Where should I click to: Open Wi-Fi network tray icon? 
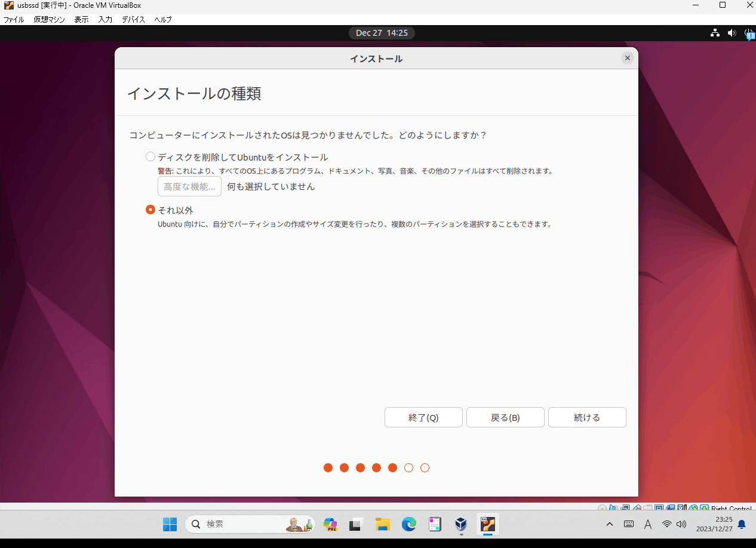667,524
